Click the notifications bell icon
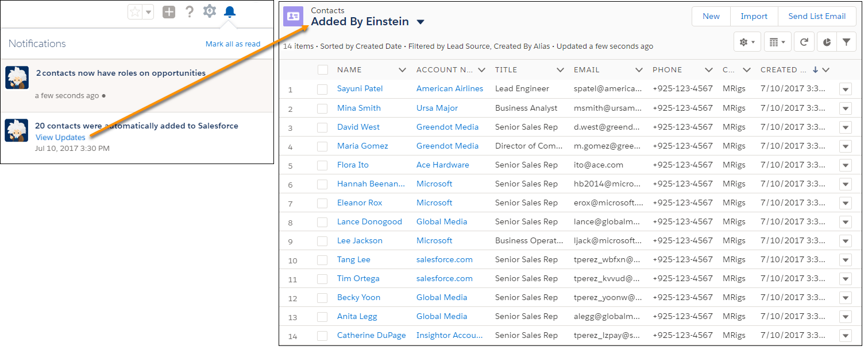 [230, 11]
